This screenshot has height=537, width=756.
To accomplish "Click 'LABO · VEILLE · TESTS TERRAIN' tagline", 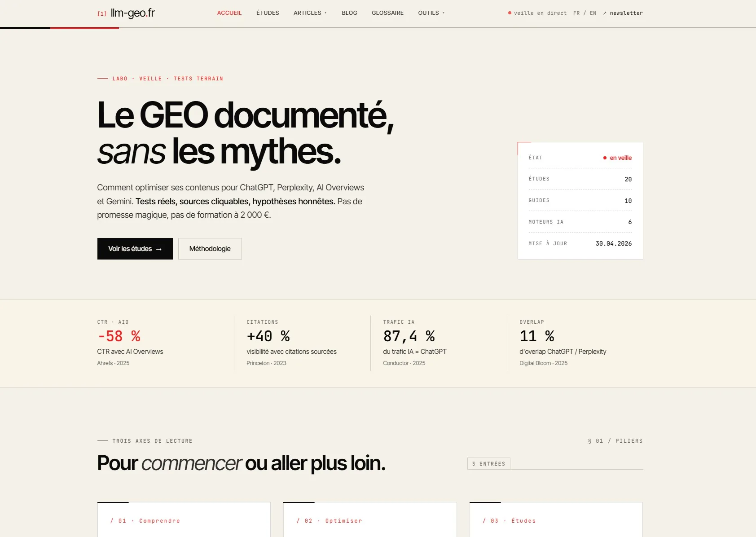I will [x=168, y=79].
